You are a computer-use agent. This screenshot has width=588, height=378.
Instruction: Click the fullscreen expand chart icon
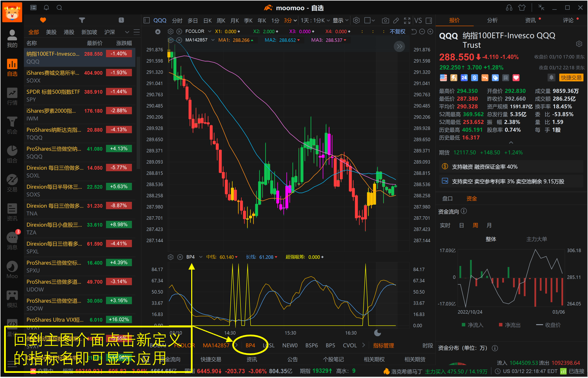tap(407, 21)
